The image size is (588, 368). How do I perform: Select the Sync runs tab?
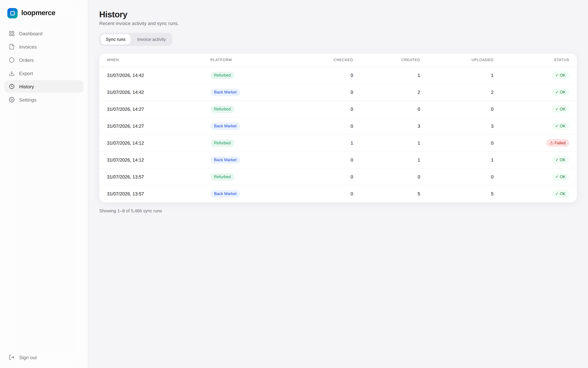pos(115,39)
